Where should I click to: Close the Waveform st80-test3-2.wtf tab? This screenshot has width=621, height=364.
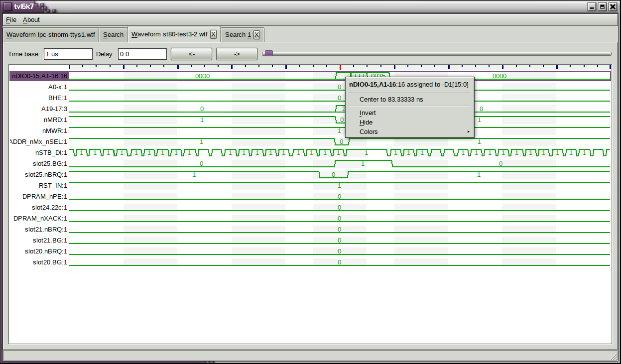click(213, 34)
